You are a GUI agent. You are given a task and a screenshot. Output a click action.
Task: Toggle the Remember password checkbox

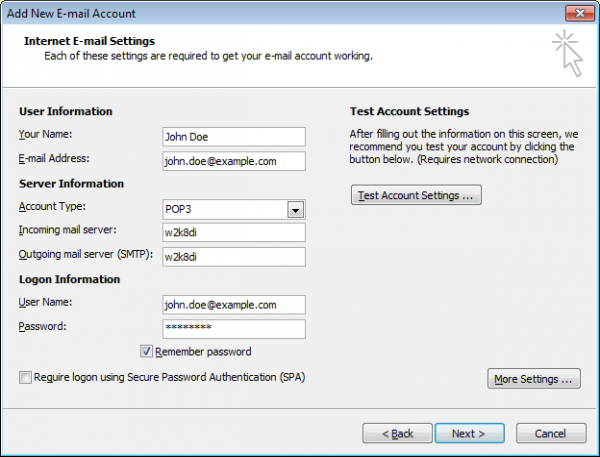click(x=147, y=352)
